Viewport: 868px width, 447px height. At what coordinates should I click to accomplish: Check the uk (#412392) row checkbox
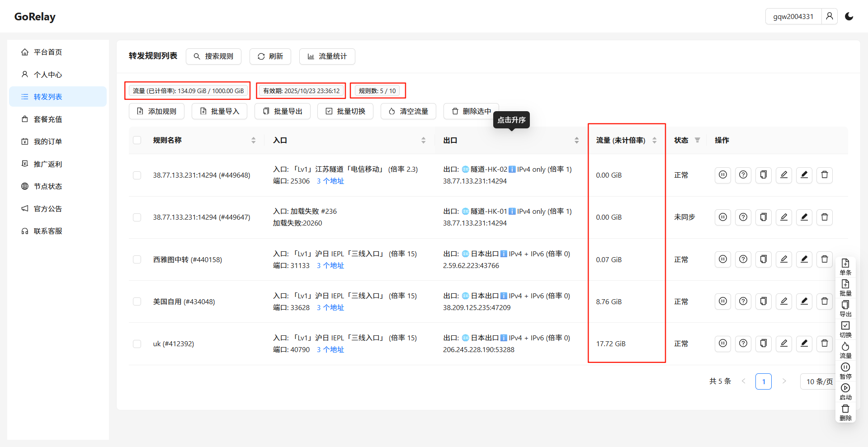[137, 344]
